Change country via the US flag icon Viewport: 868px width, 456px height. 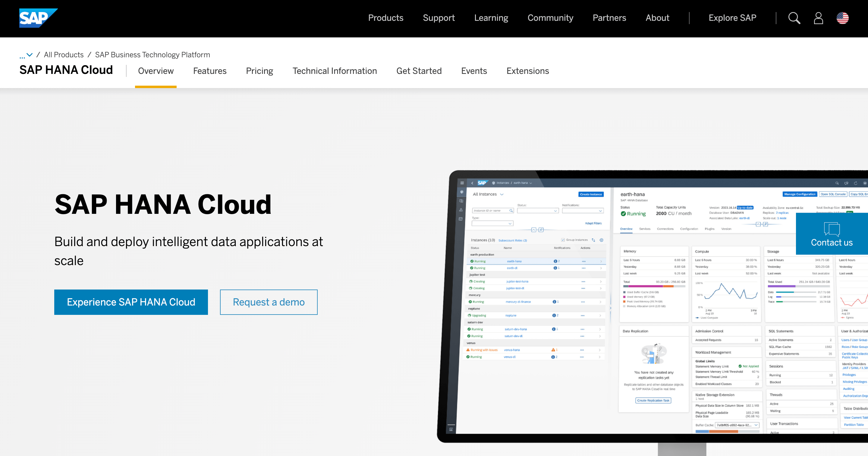tap(842, 18)
